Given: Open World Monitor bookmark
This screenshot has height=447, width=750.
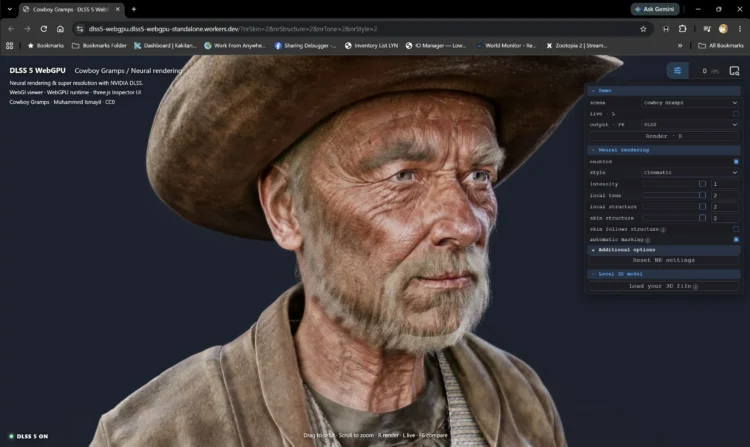Looking at the screenshot, I should coord(506,45).
